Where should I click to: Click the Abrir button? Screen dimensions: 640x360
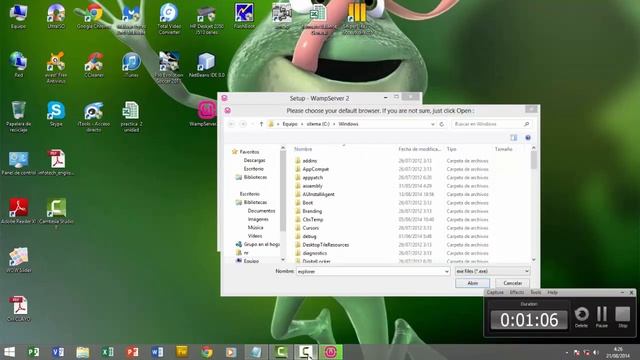coord(472,283)
